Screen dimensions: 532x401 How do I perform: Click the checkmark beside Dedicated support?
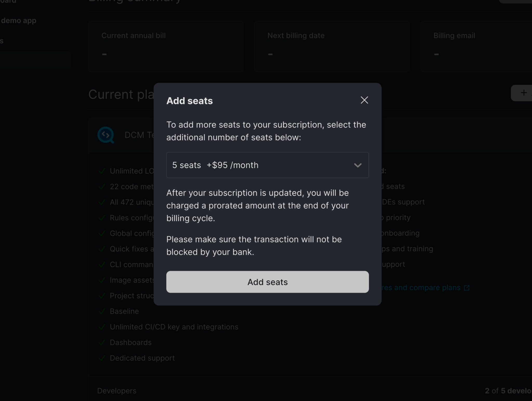(x=102, y=358)
